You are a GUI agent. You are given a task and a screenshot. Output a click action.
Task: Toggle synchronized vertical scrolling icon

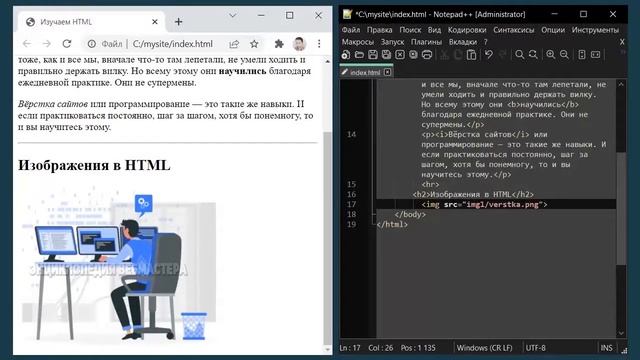click(x=582, y=55)
